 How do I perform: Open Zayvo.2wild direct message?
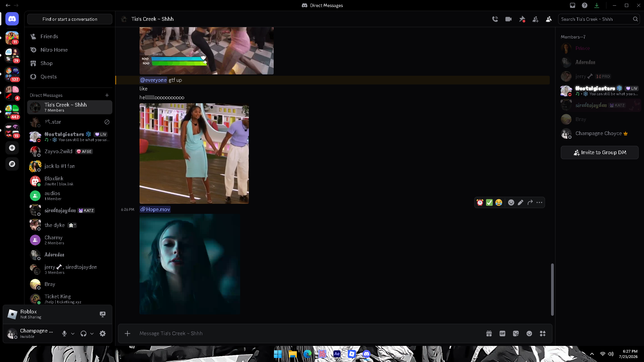[70, 152]
